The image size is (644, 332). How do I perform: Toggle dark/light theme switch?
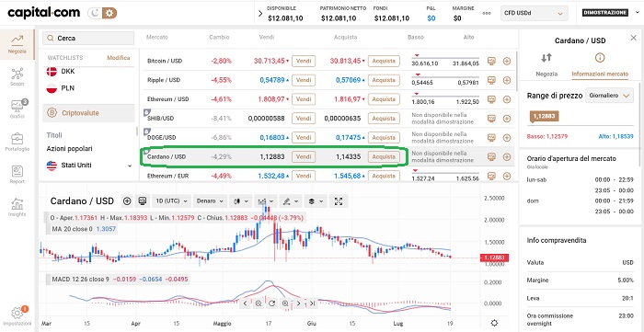103,13
